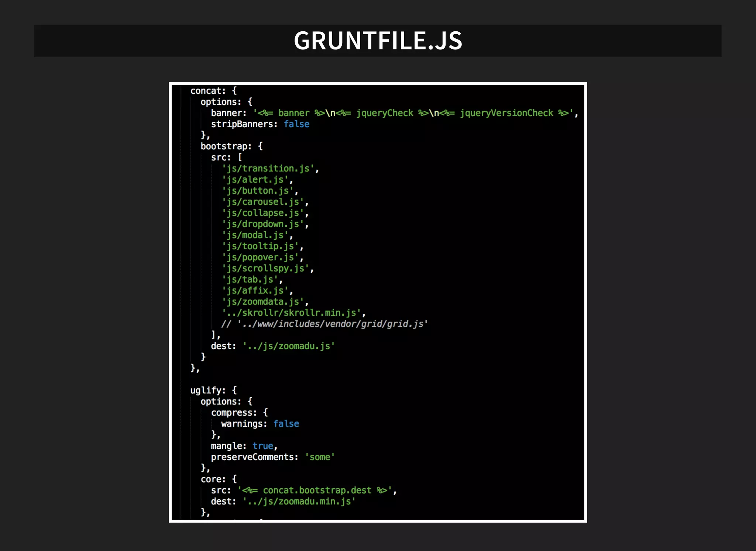The width and height of the screenshot is (756, 551).
Task: Select 'js/carousel.js' entry
Action: click(265, 202)
